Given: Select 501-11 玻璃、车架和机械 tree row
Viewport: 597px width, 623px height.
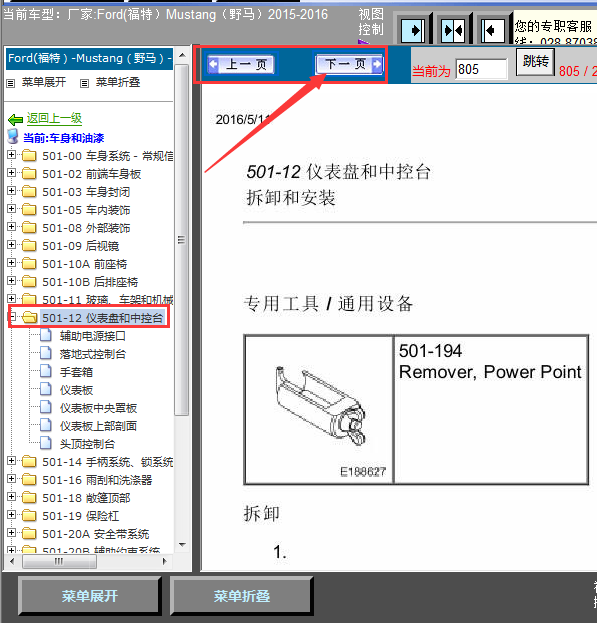Looking at the screenshot, I should pyautogui.click(x=107, y=299).
